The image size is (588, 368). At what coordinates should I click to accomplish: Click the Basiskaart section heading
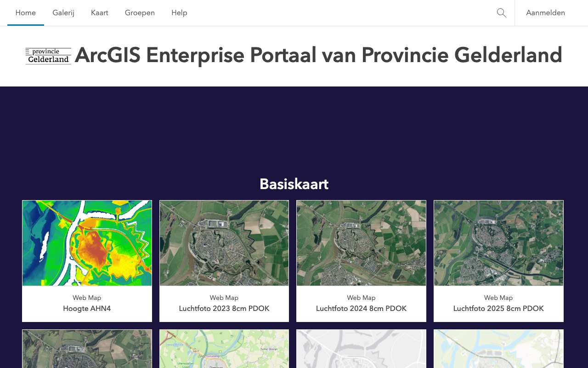tap(294, 184)
